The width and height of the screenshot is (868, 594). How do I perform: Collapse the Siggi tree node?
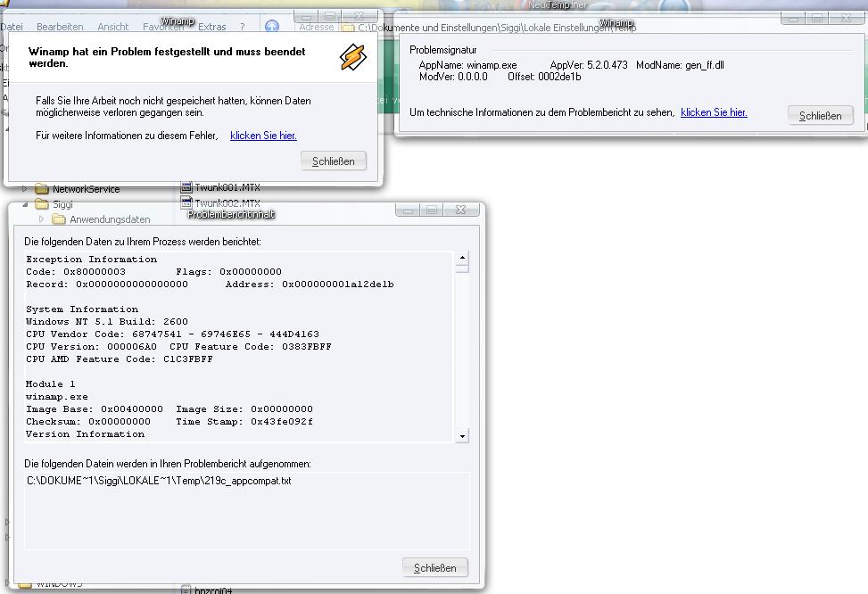pos(25,204)
